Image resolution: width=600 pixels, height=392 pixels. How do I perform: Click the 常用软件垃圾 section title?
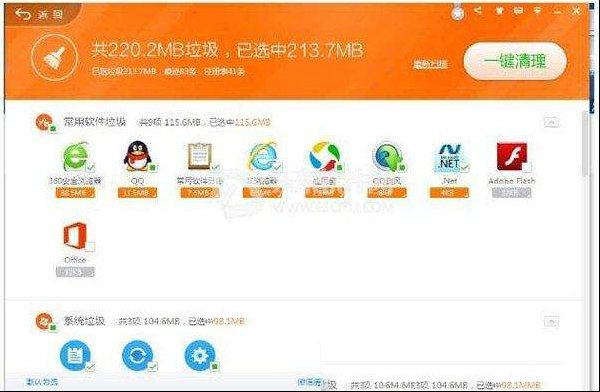click(95, 122)
